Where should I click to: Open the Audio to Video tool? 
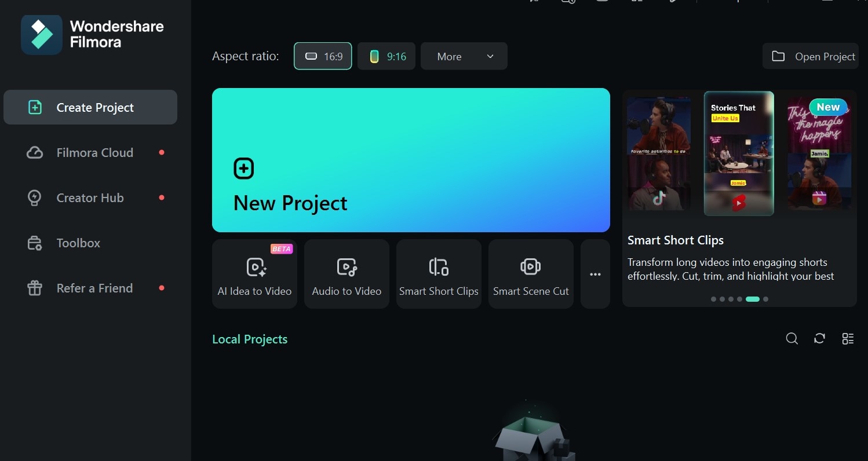coord(347,274)
